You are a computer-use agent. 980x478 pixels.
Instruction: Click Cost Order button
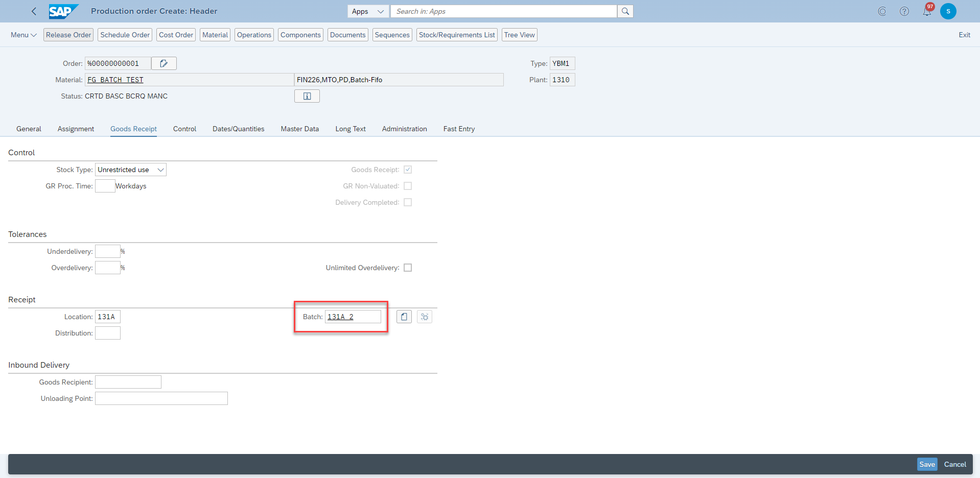[176, 35]
